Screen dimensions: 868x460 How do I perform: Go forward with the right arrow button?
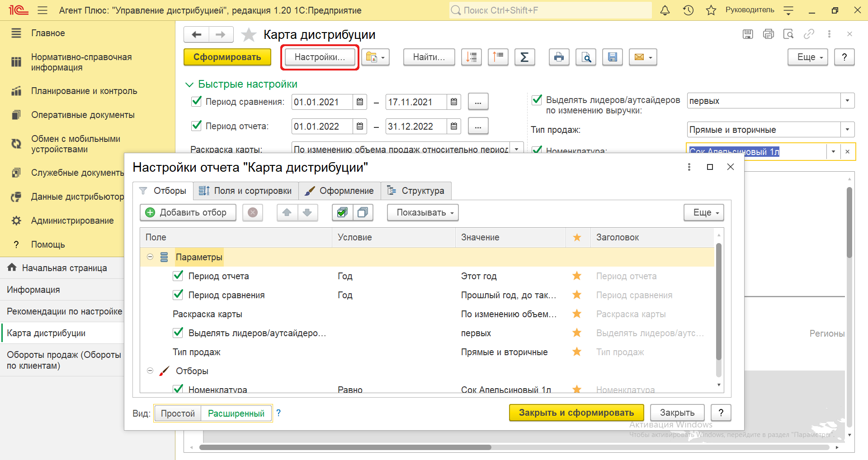(221, 34)
